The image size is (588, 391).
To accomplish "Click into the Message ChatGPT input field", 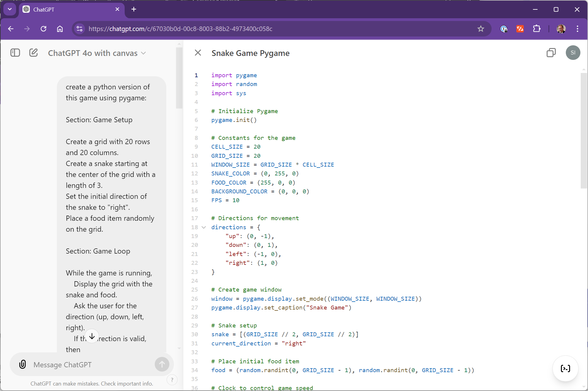I will coord(91,365).
